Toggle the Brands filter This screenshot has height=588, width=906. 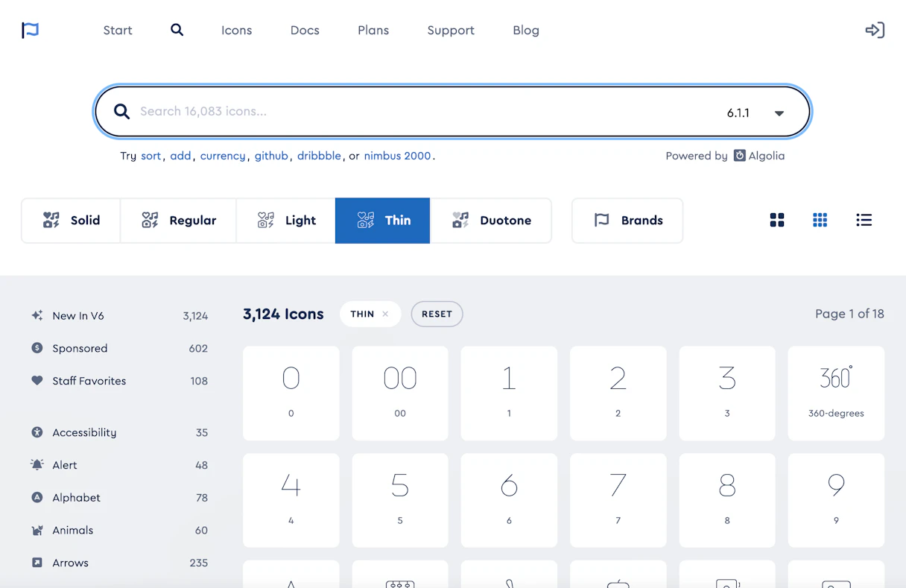pyautogui.click(x=627, y=221)
